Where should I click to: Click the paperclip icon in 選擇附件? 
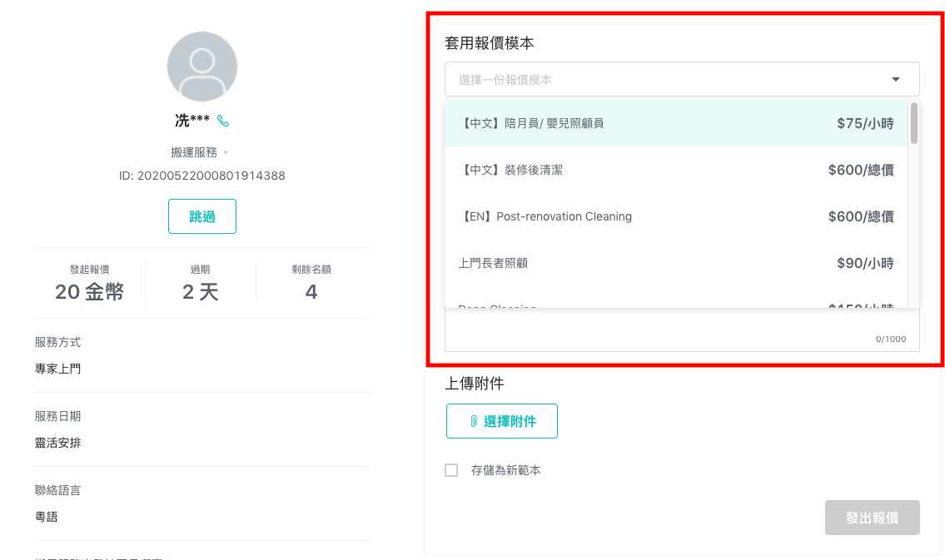(474, 422)
